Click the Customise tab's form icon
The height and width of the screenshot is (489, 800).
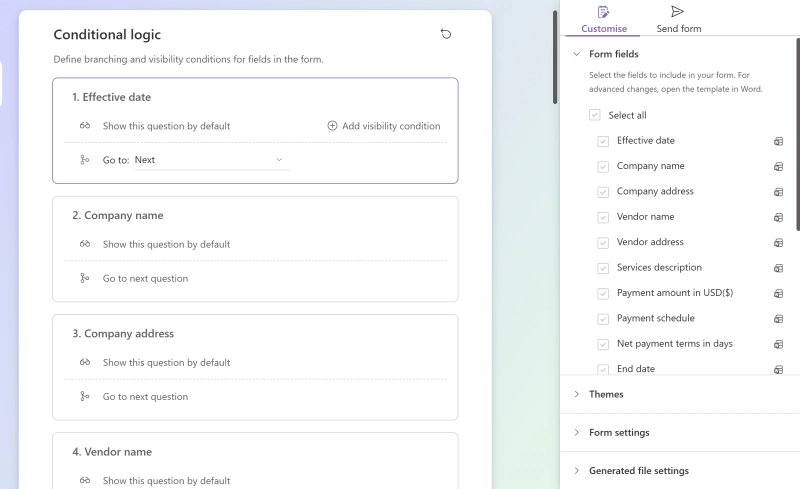click(x=604, y=12)
